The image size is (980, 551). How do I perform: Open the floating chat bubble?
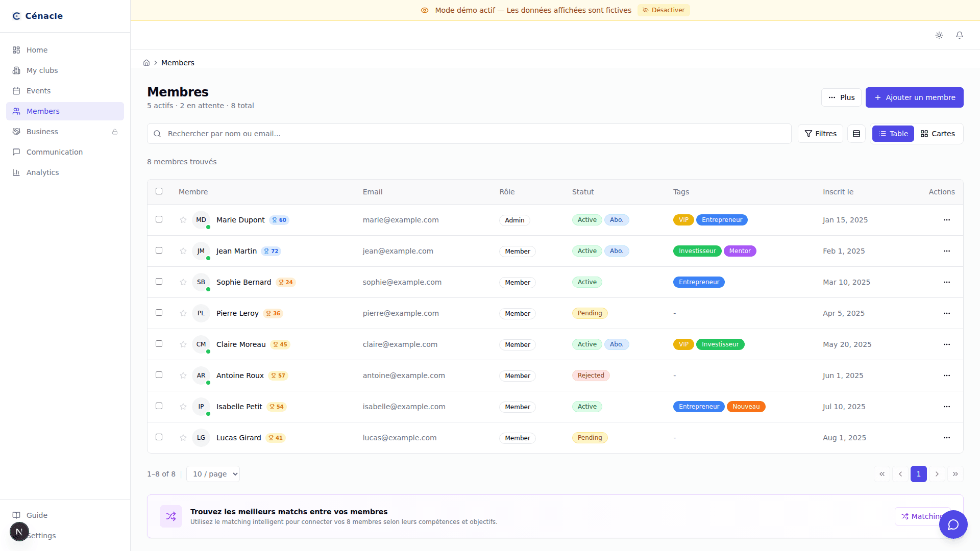click(953, 524)
